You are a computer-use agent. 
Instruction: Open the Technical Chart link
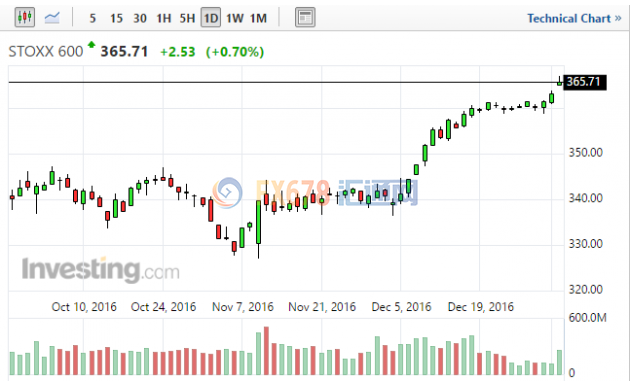[x=574, y=18]
